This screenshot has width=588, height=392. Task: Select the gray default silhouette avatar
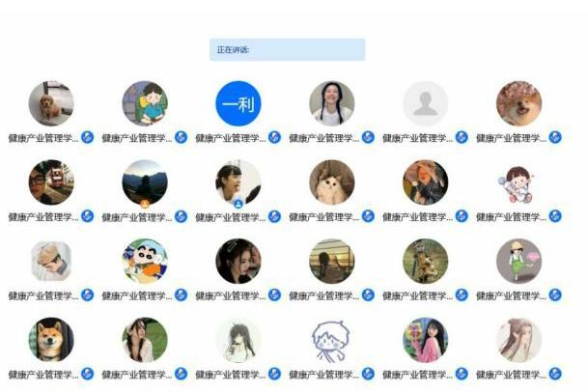(x=425, y=103)
